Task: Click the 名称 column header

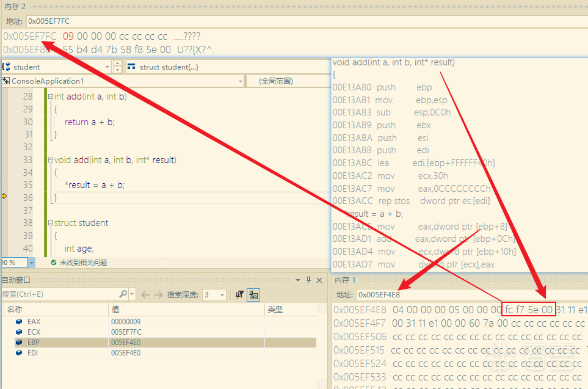Action: pyautogui.click(x=56, y=310)
